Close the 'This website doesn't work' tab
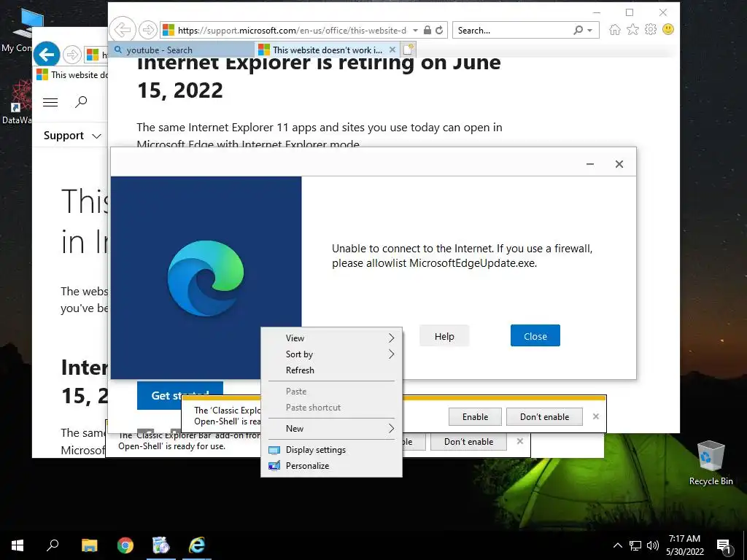The width and height of the screenshot is (747, 560). [392, 50]
